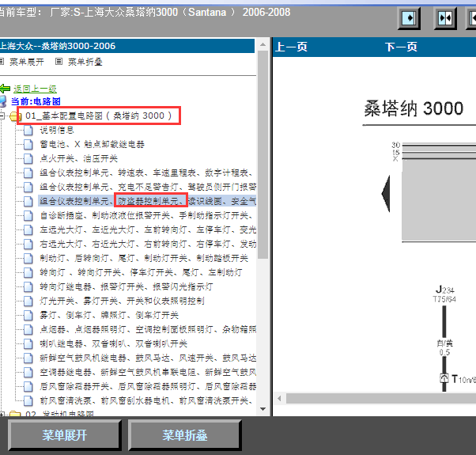The width and height of the screenshot is (476, 455).
Task: Click 菜单折叠 text link at top
Action: tap(85, 62)
